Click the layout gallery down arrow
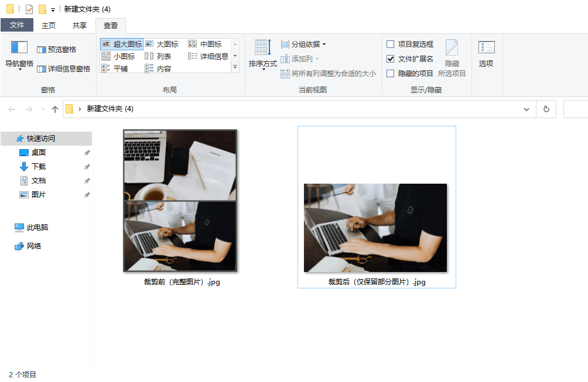The image size is (588, 382). pyautogui.click(x=235, y=56)
